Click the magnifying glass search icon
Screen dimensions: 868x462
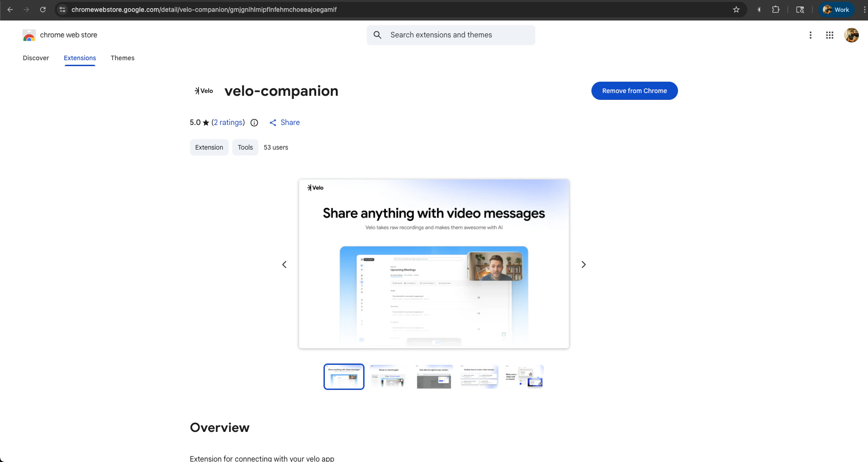click(377, 35)
